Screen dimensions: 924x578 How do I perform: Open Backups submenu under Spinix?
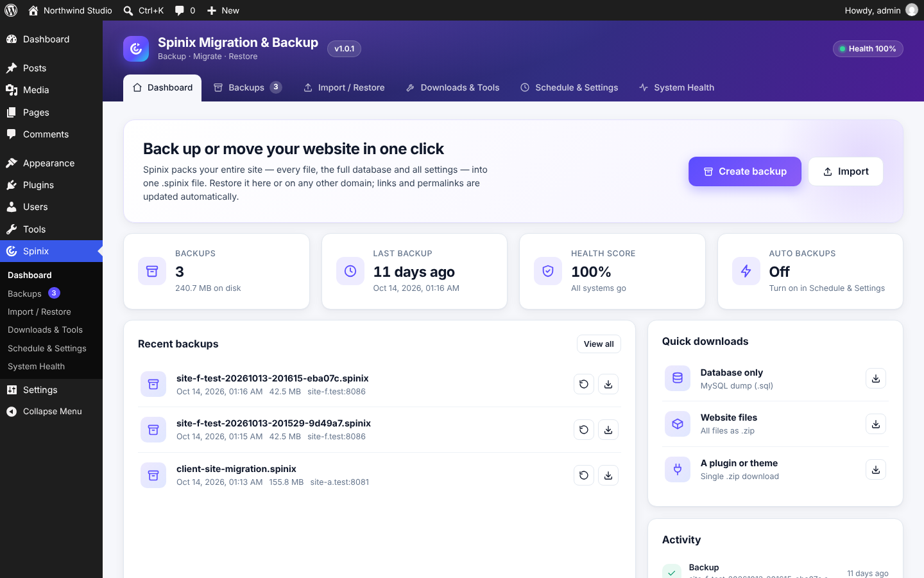pyautogui.click(x=51, y=293)
